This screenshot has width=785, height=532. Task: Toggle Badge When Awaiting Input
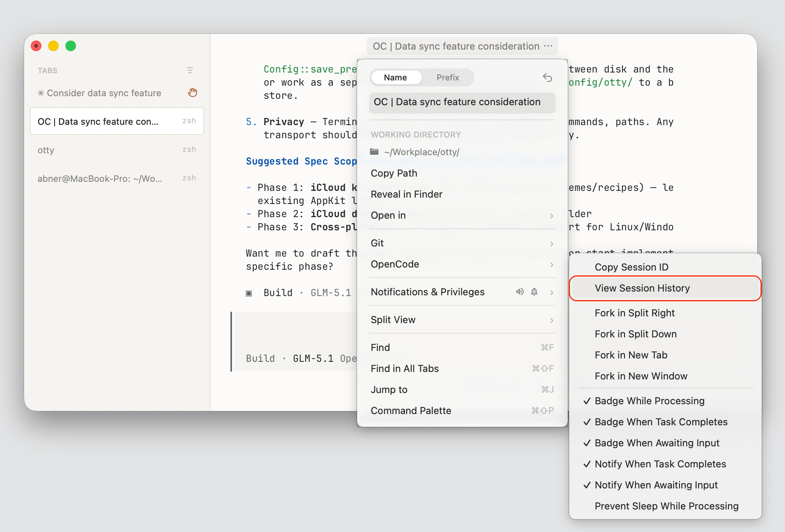[x=665, y=443]
